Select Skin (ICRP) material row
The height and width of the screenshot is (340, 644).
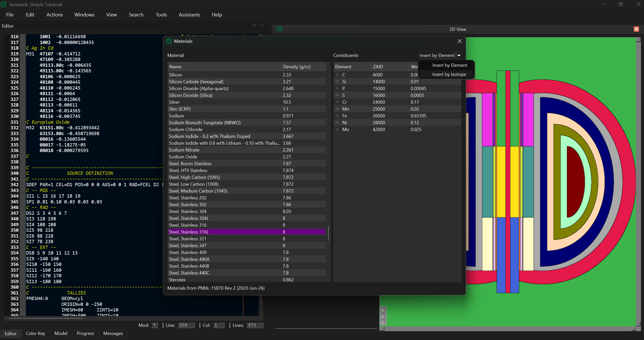coord(247,109)
